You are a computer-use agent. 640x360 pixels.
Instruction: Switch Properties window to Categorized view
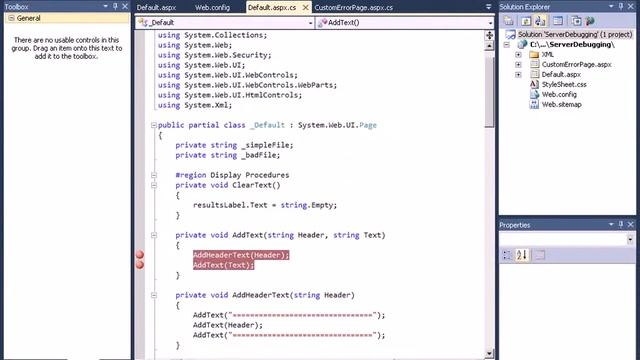(x=507, y=255)
